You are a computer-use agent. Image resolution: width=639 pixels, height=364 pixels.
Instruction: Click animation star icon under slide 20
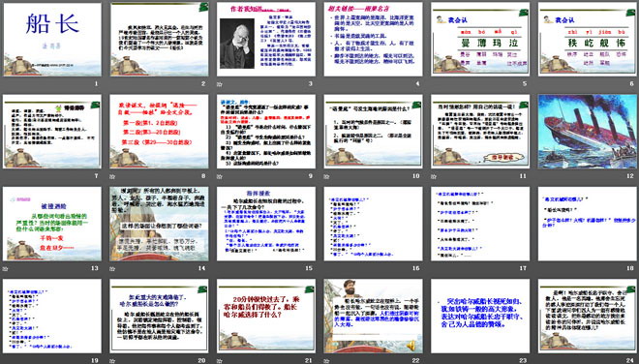pos(112,361)
